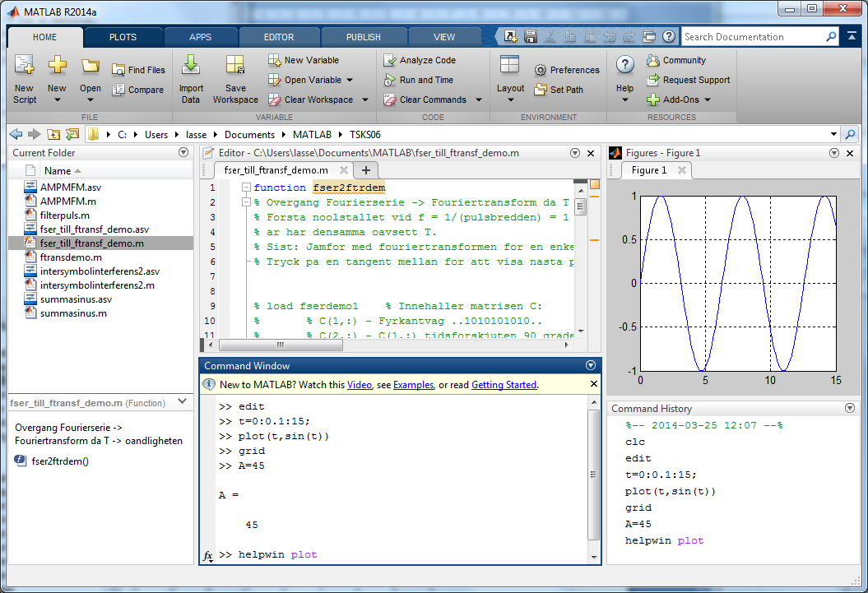Collapse the file details panel chevron
This screenshot has width=868, height=593.
[182, 402]
